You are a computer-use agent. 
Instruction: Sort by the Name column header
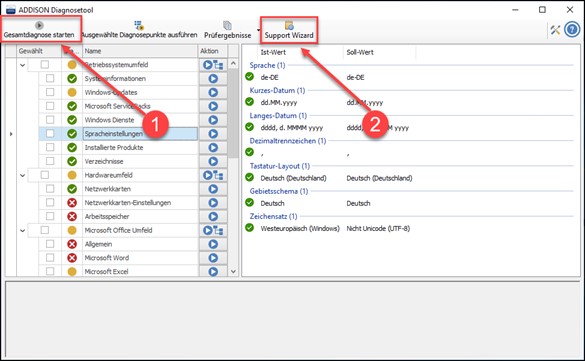(140, 51)
